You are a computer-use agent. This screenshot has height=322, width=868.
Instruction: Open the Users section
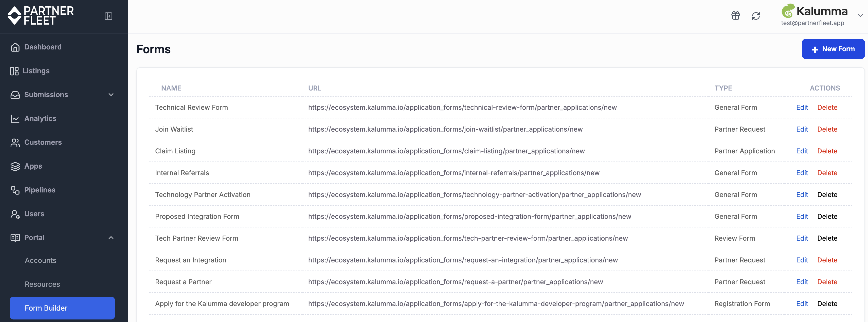pyautogui.click(x=34, y=214)
